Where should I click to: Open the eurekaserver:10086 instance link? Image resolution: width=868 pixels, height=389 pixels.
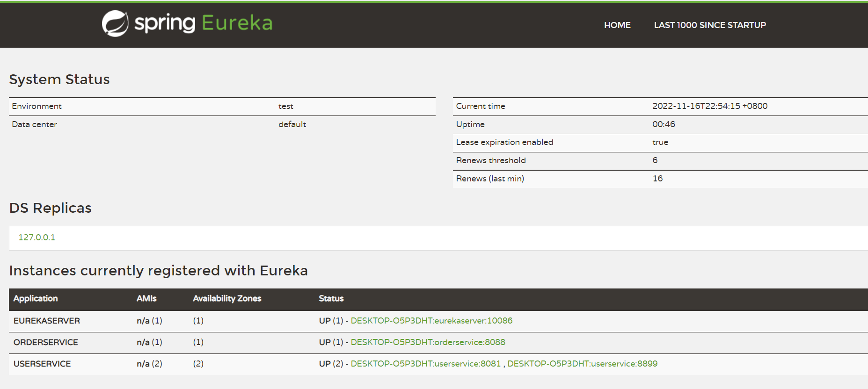[431, 321]
